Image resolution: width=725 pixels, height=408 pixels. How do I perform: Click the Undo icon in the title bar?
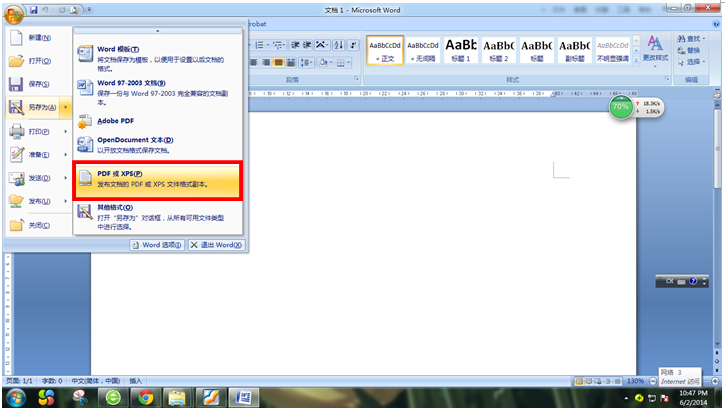pyautogui.click(x=45, y=10)
